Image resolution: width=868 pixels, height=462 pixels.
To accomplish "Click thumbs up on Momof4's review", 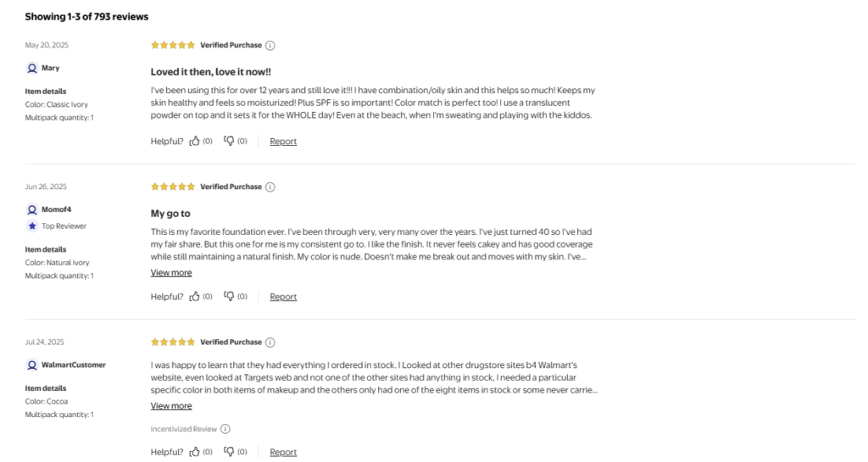I will point(195,297).
